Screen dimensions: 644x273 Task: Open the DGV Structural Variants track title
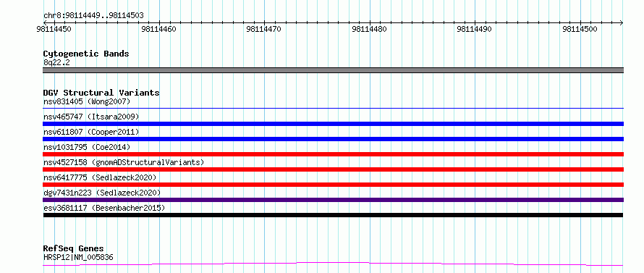click(101, 93)
